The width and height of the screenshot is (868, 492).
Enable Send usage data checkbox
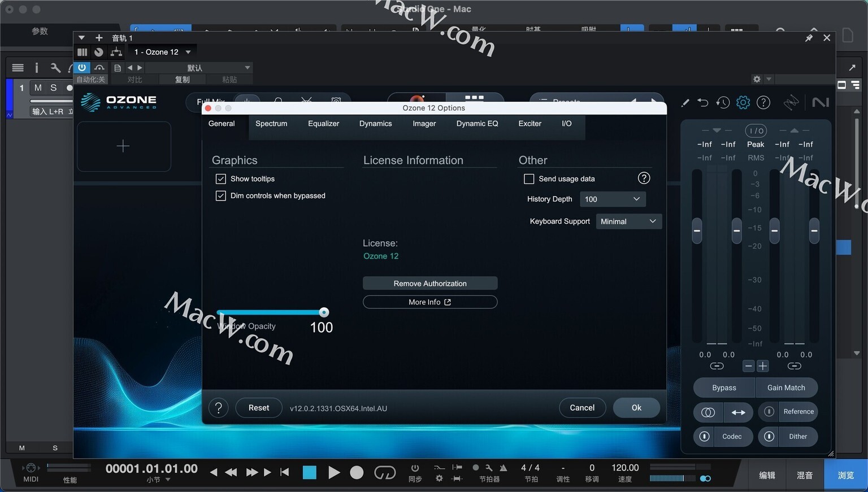(529, 179)
